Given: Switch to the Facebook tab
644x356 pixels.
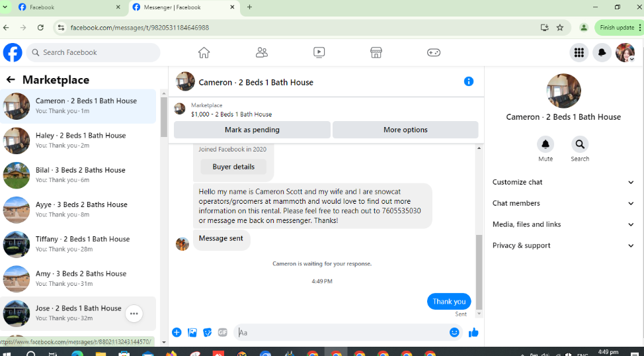Looking at the screenshot, I should coord(70,7).
